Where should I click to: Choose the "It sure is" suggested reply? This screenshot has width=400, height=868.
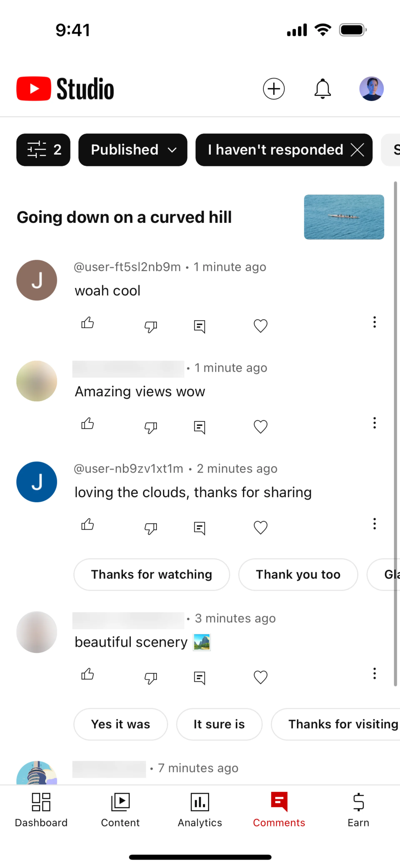219,724
